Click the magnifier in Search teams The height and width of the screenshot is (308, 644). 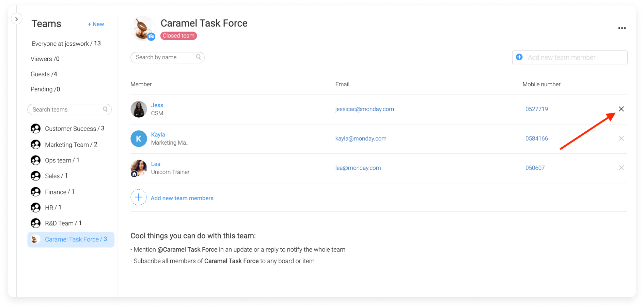coord(105,109)
